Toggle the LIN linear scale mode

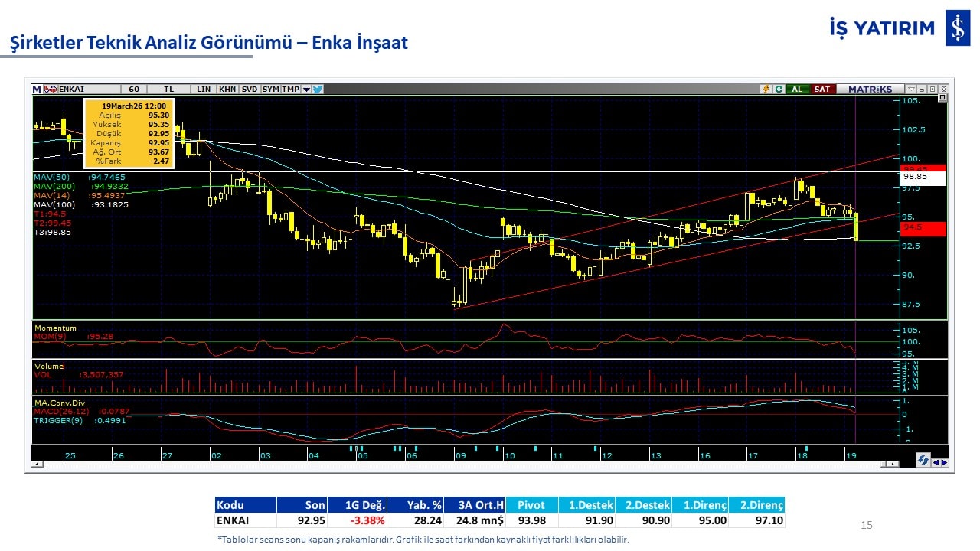tap(204, 89)
